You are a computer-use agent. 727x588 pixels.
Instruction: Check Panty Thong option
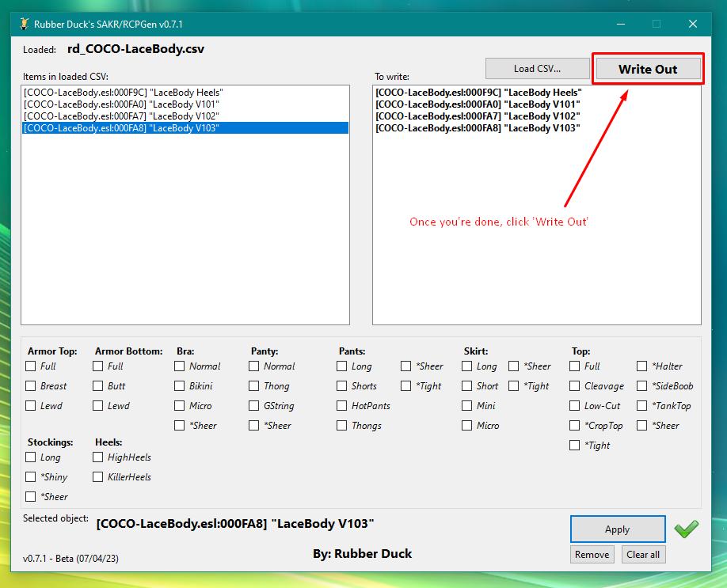pyautogui.click(x=253, y=386)
